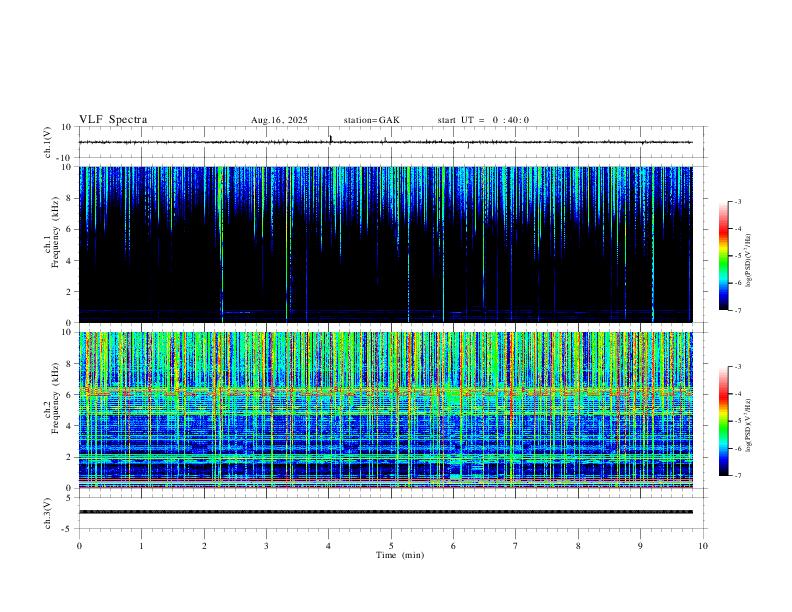Click time axis tick label "3"
Viewport: 792px width, 612px height.
click(x=266, y=546)
